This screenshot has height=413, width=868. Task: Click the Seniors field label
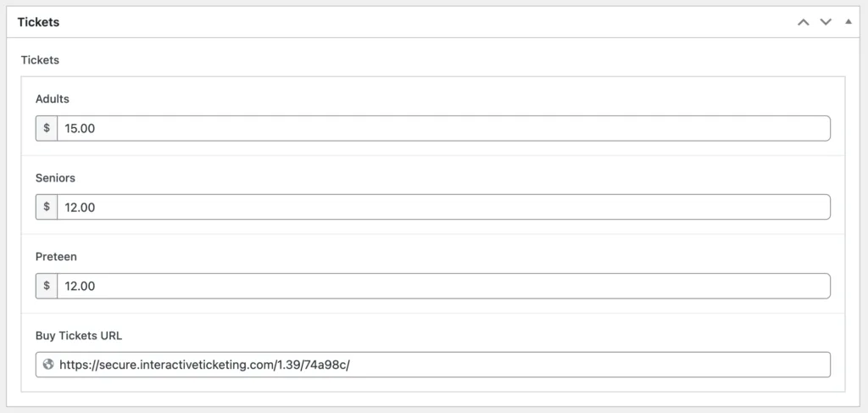coord(55,178)
